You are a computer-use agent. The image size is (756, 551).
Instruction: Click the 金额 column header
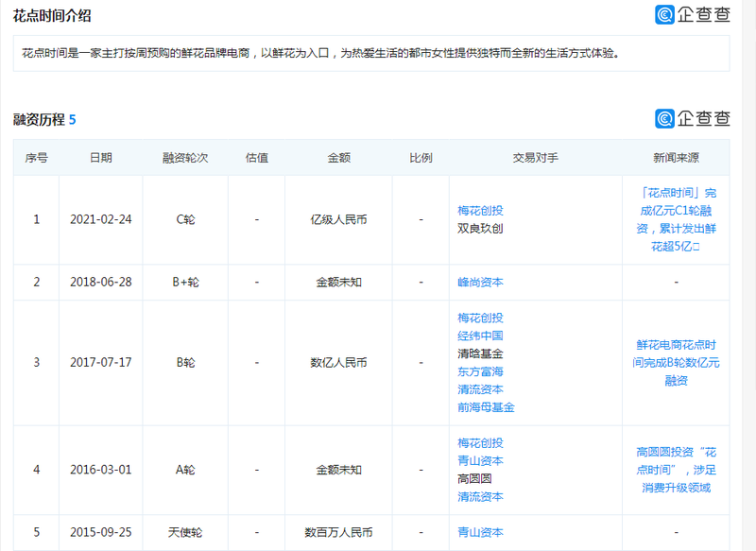tap(338, 158)
